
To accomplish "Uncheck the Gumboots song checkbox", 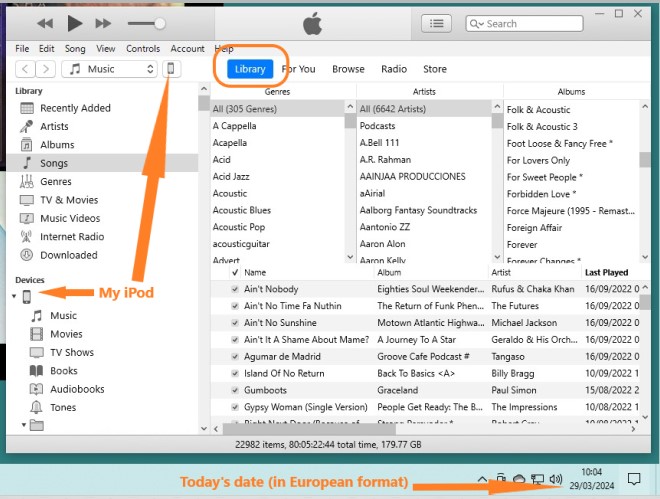I will (235, 390).
